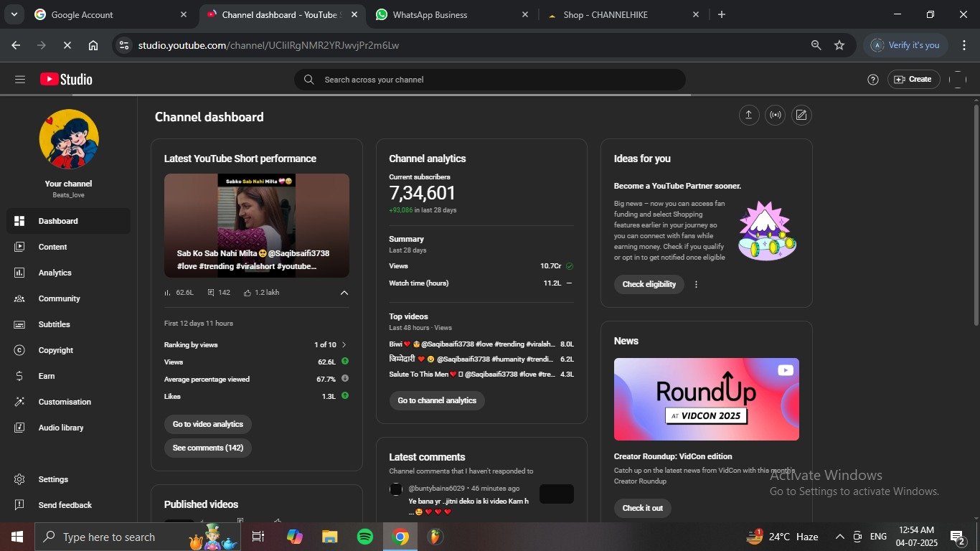Collapse the latest Short stats chevron
The image size is (980, 551).
pos(344,293)
